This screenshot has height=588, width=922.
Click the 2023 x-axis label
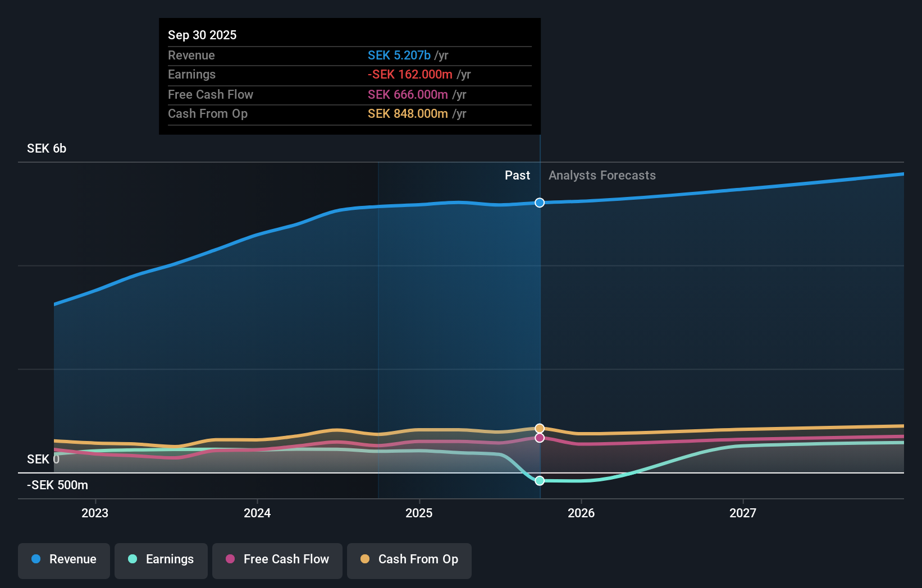pyautogui.click(x=95, y=513)
